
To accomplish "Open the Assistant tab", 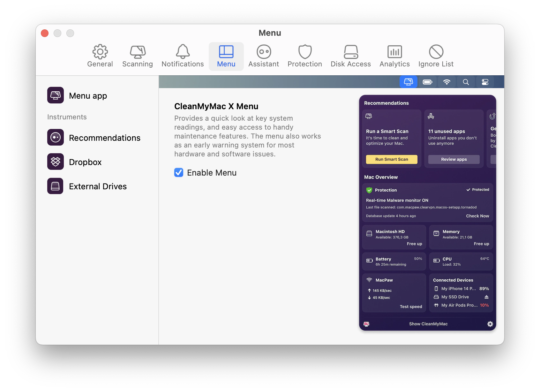I will pyautogui.click(x=264, y=56).
